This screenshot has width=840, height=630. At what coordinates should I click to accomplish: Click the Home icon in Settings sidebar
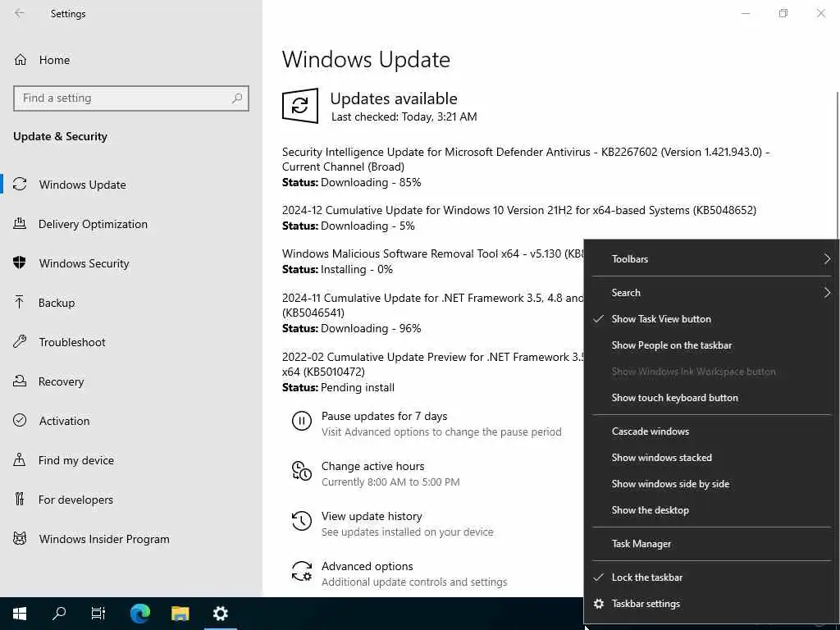coord(21,59)
